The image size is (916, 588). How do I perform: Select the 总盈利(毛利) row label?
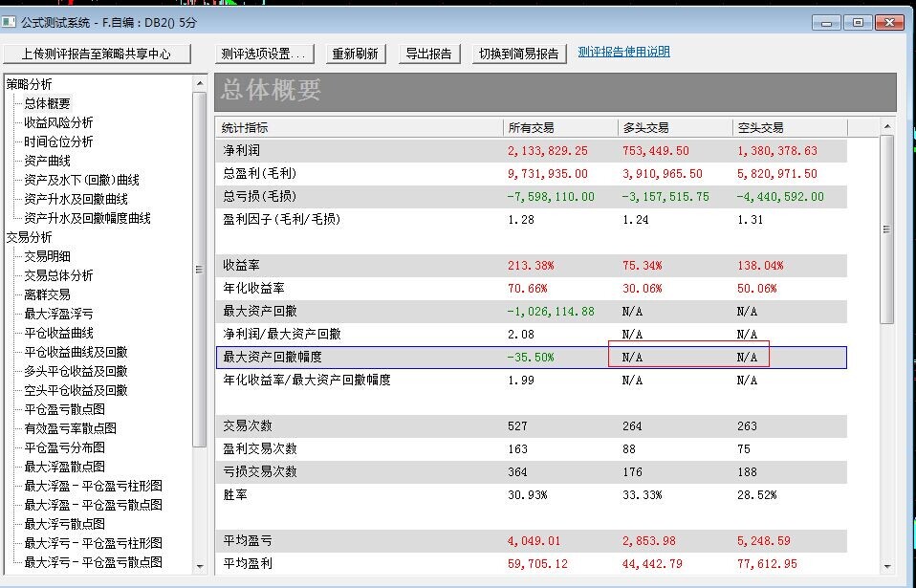pyautogui.click(x=259, y=173)
